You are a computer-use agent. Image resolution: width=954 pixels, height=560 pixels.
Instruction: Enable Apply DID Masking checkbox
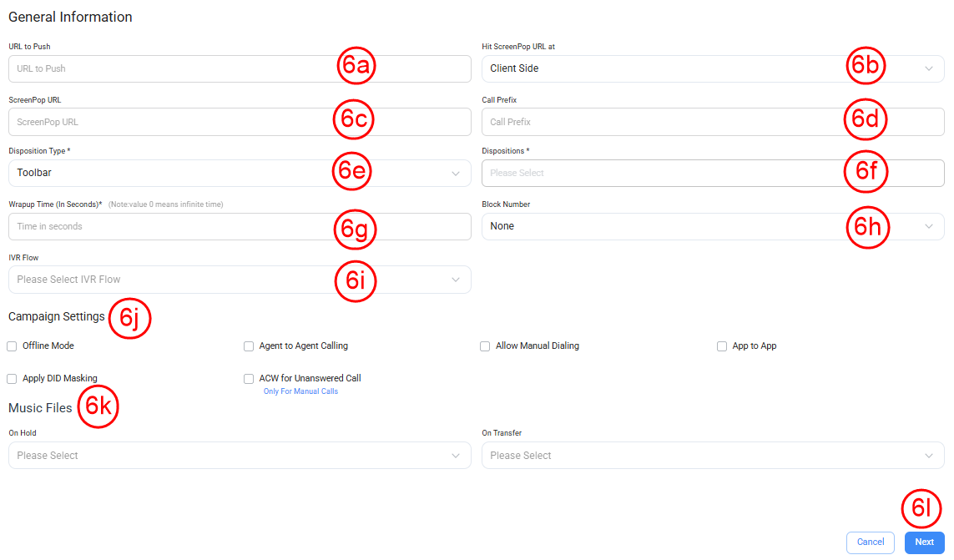(12, 379)
